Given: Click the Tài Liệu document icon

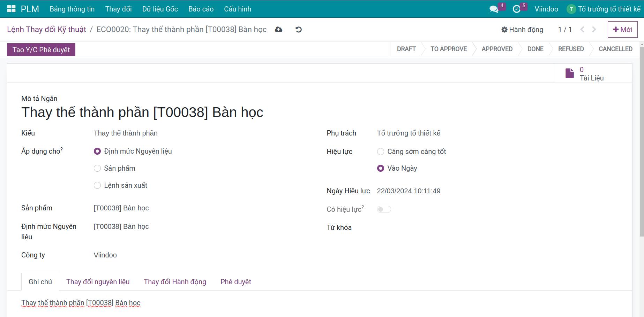Looking at the screenshot, I should click(x=570, y=74).
